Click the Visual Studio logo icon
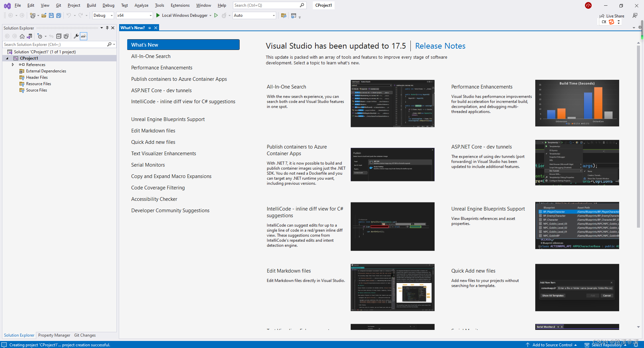This screenshot has width=644, height=348. [x=7, y=6]
